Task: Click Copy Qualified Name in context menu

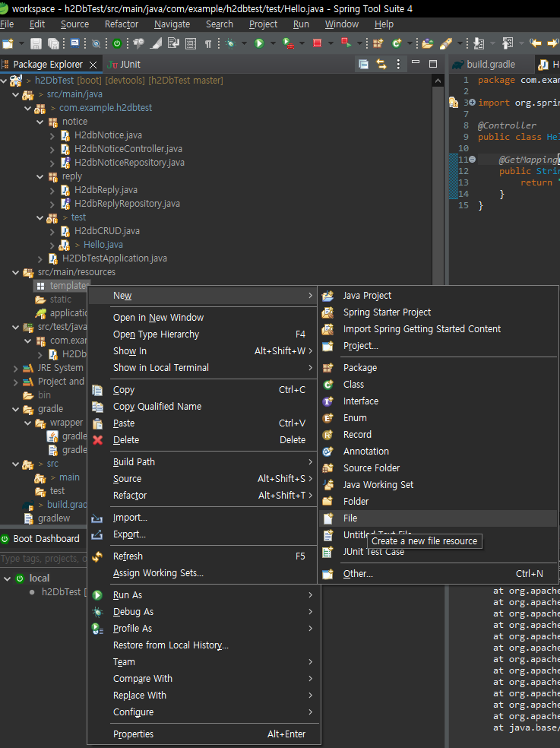Action: coord(203,407)
